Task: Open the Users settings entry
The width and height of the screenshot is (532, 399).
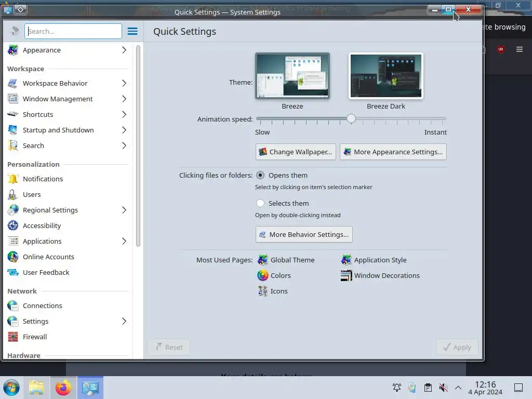Action: coord(68,194)
